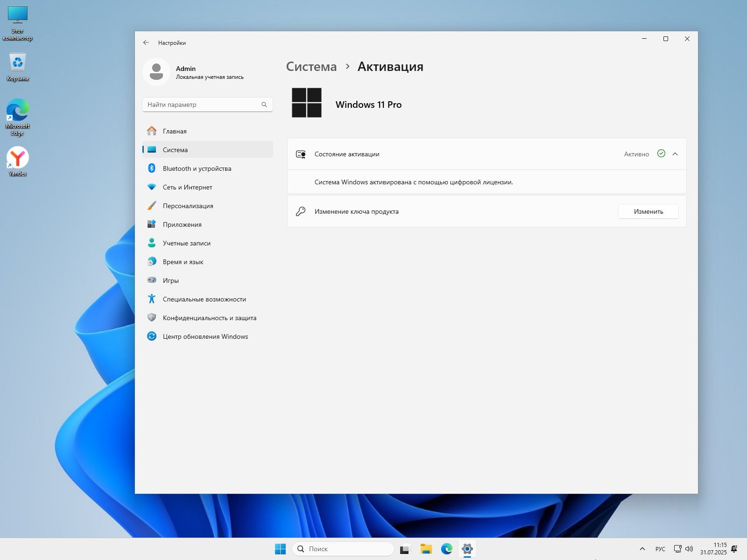Maximize the Settings window
This screenshot has height=560, width=747.
[x=666, y=39]
